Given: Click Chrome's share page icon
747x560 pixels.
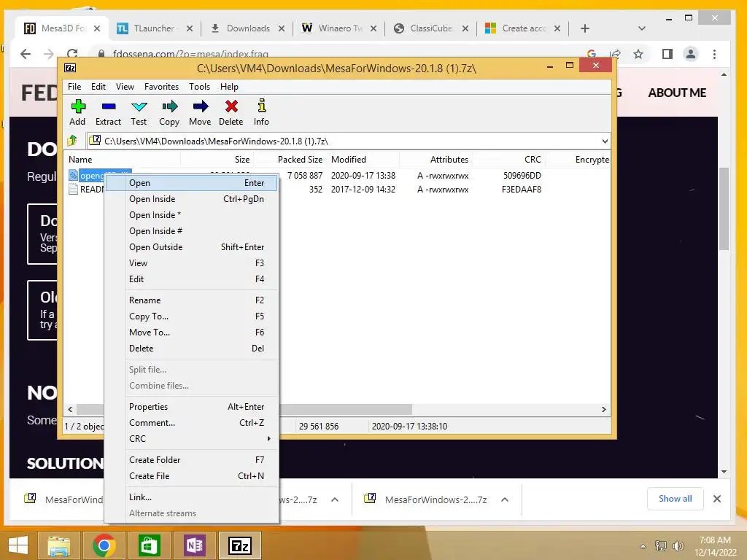Looking at the screenshot, I should (616, 54).
